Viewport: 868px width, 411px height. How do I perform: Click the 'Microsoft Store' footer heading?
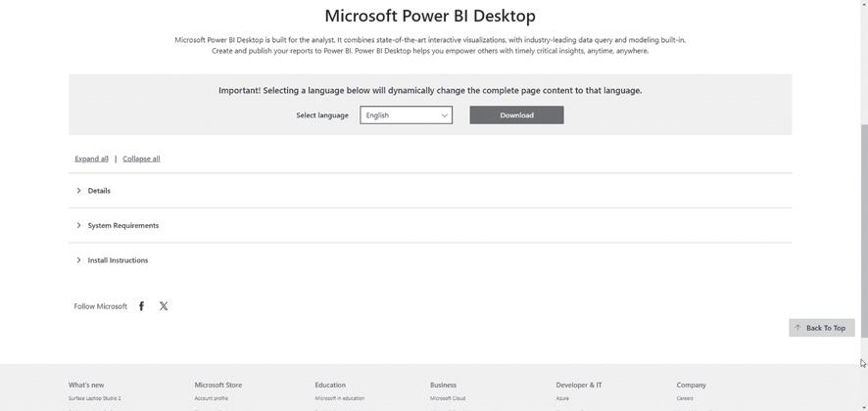pyautogui.click(x=218, y=385)
